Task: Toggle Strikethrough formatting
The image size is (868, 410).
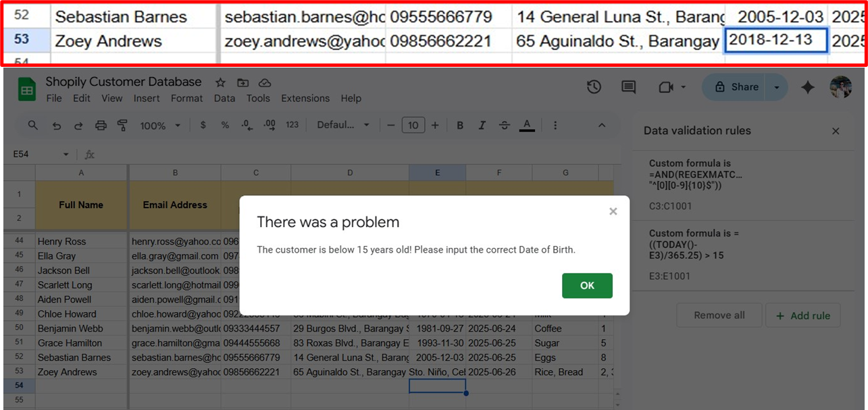Action: coord(505,125)
